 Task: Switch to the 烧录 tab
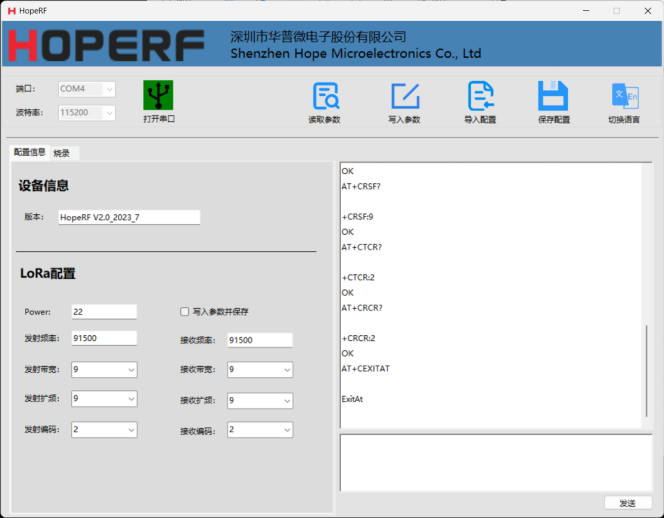pos(62,153)
